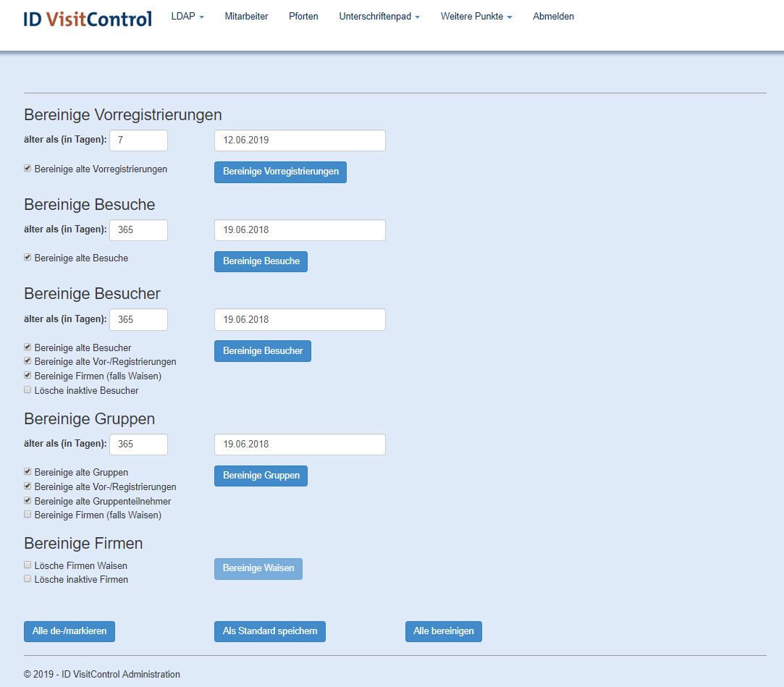
Task: Navigate to Pforten
Action: [303, 17]
